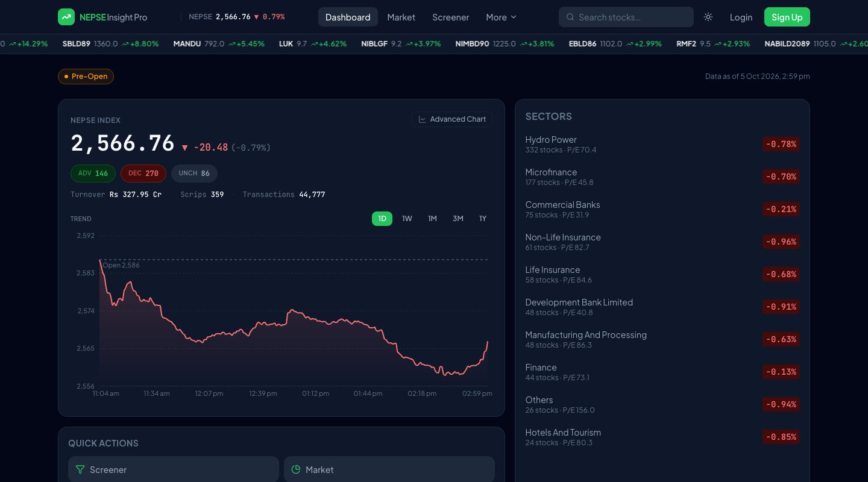This screenshot has height=482, width=868.
Task: Select the 1W trend range
Action: tap(407, 219)
